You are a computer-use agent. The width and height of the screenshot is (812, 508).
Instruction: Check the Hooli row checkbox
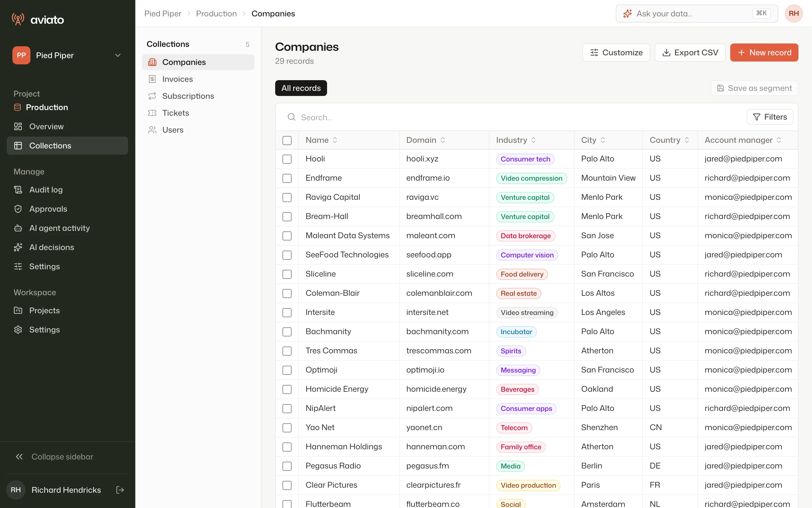[x=287, y=159]
